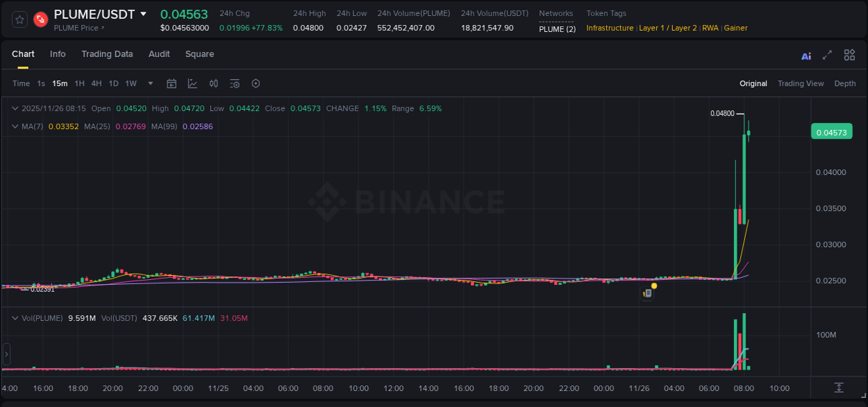868x407 pixels.
Task: Toggle the favorite star for PLUME/USDT
Action: (19, 19)
